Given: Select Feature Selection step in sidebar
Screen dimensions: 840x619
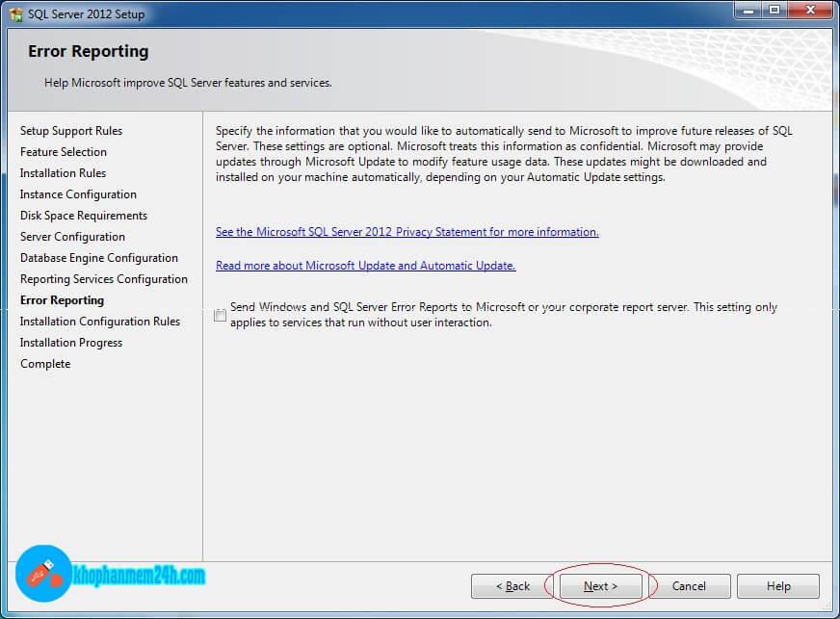Looking at the screenshot, I should (64, 152).
